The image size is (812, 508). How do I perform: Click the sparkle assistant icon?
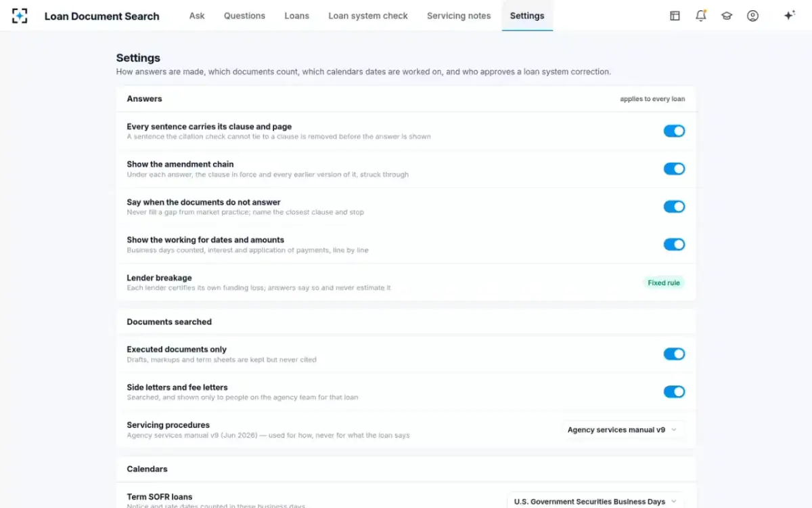789,16
